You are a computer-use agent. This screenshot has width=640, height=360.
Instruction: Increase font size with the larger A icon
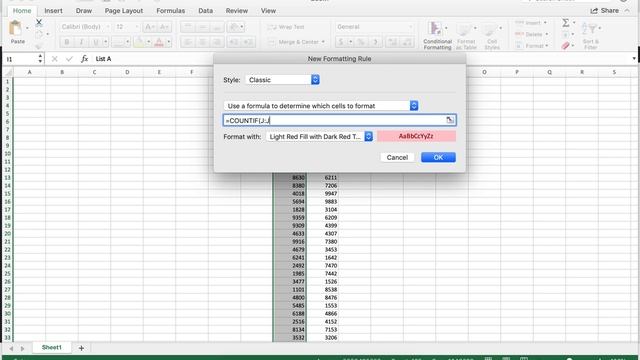tap(149, 27)
